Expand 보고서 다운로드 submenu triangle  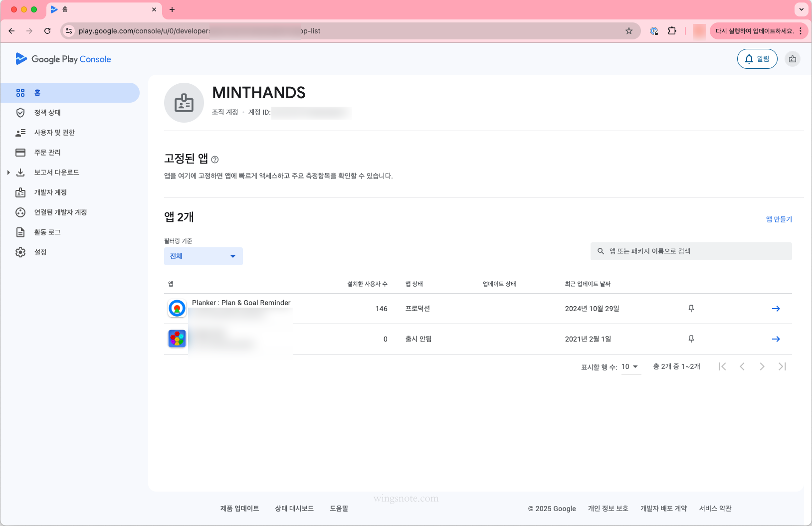[8, 173]
